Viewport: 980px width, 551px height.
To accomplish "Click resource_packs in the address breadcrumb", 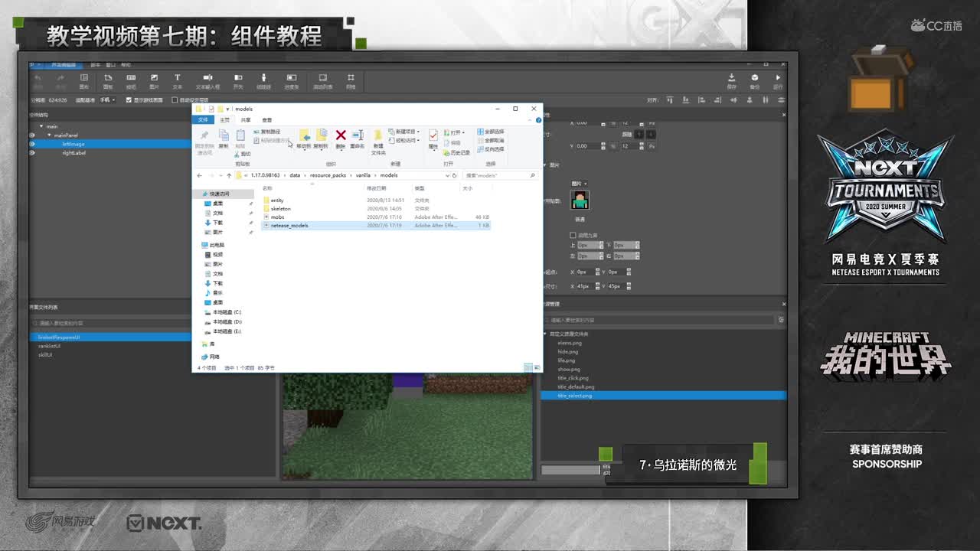I will pyautogui.click(x=328, y=175).
